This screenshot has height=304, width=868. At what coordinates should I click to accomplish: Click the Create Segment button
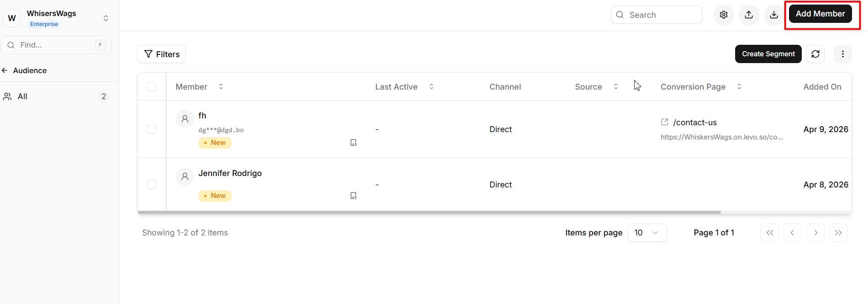coord(768,54)
